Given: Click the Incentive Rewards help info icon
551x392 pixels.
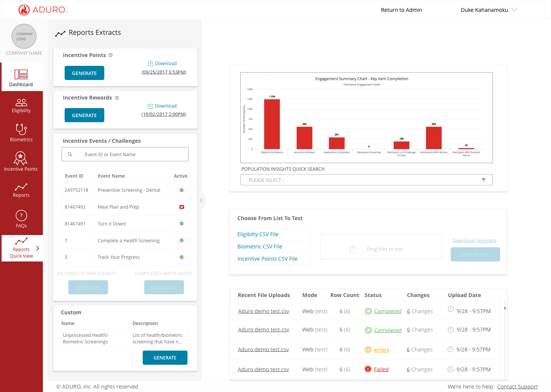Looking at the screenshot, I should (x=117, y=98).
